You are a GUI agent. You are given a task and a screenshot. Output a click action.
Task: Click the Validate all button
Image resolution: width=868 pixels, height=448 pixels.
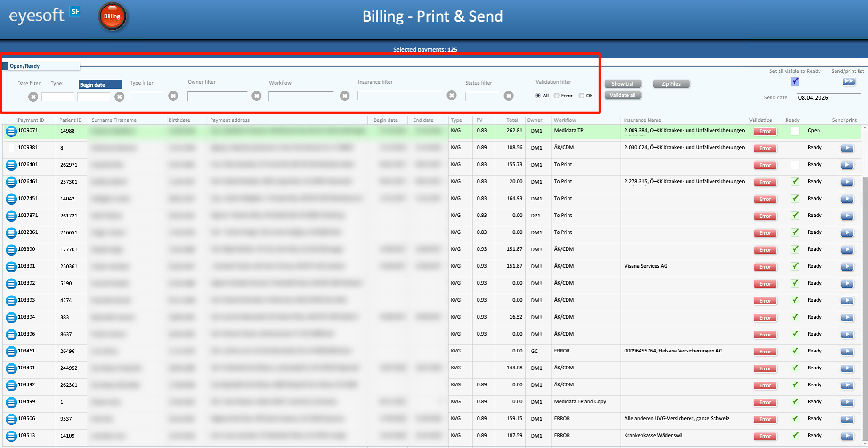(x=622, y=95)
